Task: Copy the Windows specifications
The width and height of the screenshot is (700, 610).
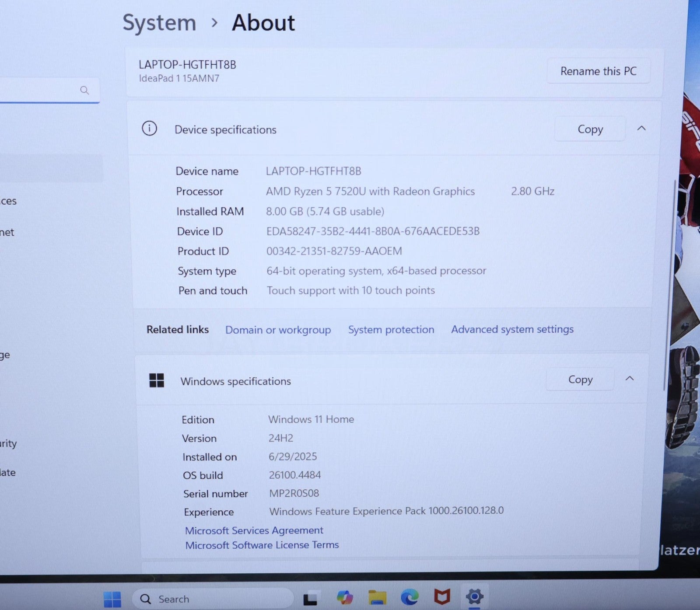Action: (x=580, y=380)
